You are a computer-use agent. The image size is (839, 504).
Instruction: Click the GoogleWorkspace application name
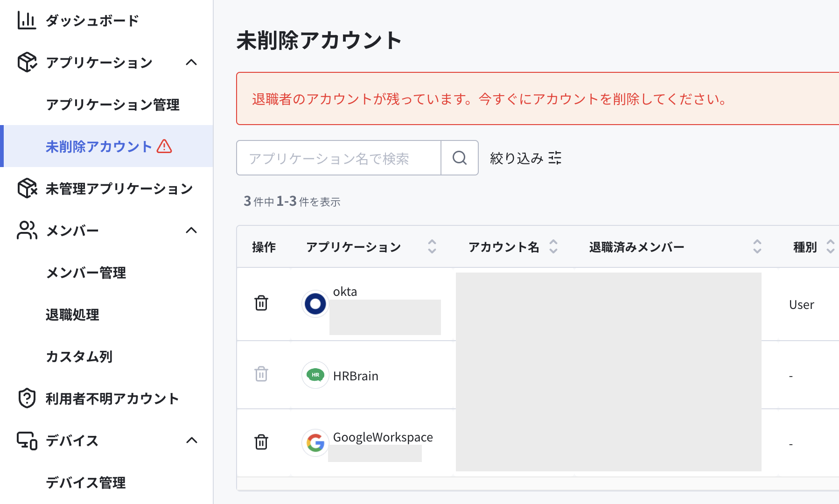click(x=383, y=437)
